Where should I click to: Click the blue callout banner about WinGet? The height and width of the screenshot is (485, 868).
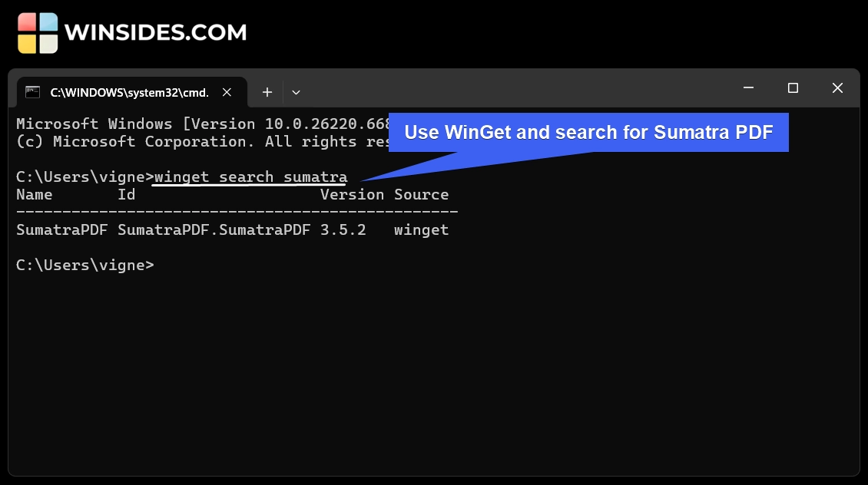pyautogui.click(x=588, y=132)
